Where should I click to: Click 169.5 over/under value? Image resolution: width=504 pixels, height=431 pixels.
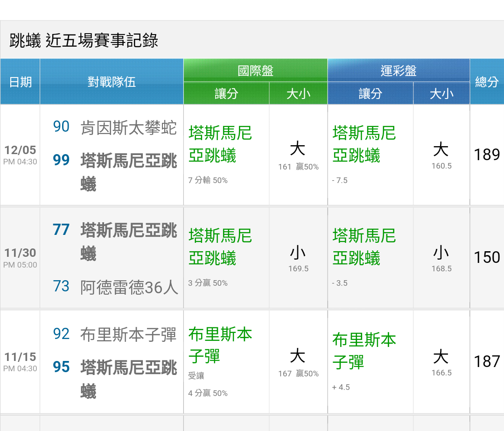[298, 268]
